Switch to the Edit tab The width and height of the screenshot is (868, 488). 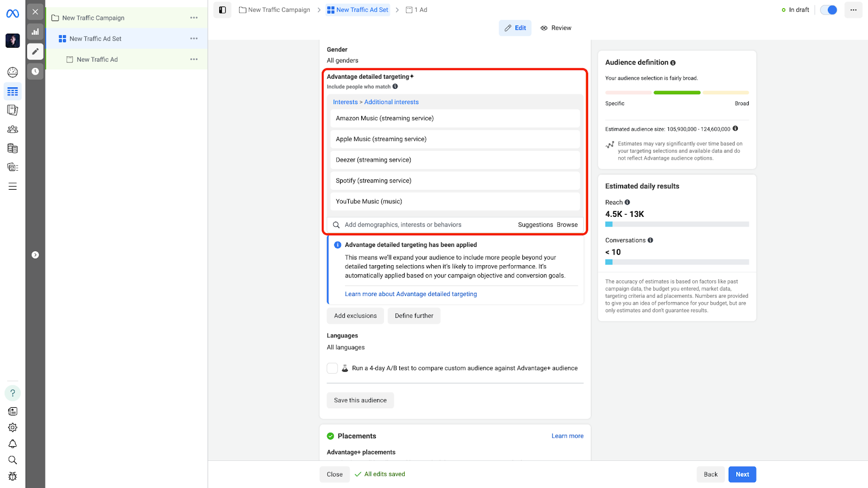coord(515,28)
